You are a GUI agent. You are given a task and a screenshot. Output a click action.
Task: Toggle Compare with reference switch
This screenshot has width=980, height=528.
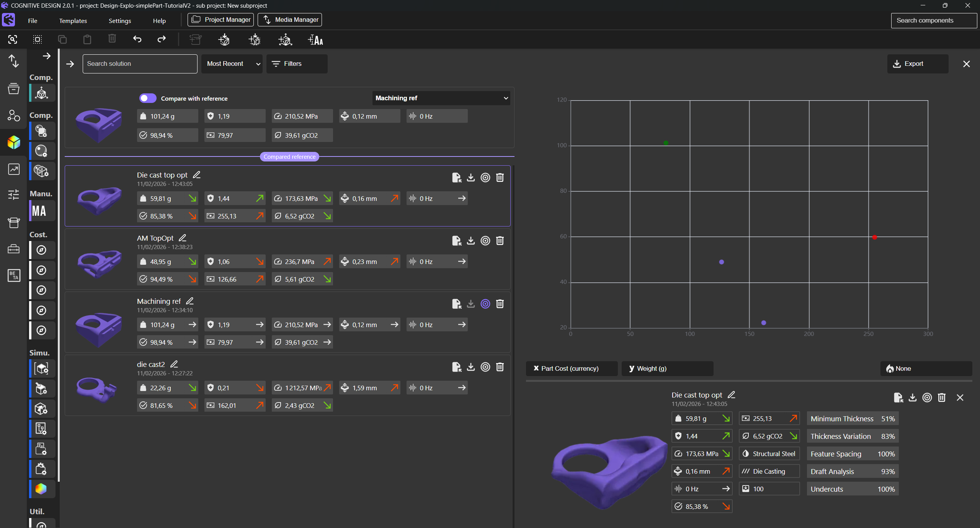click(148, 98)
